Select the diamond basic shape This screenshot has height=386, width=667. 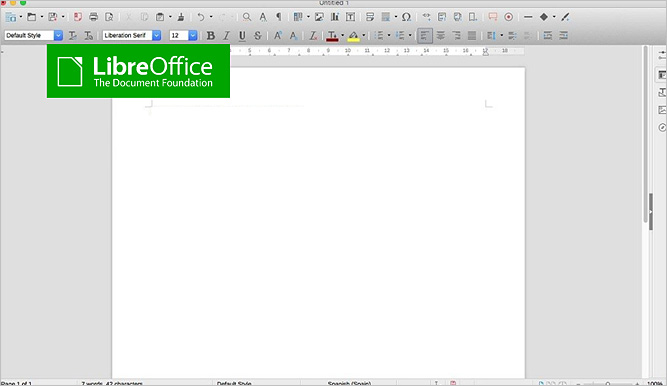tap(544, 17)
